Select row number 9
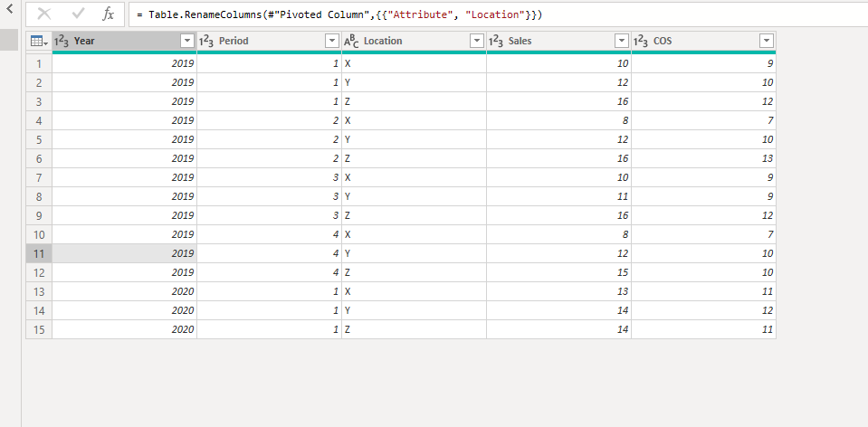 click(39, 215)
